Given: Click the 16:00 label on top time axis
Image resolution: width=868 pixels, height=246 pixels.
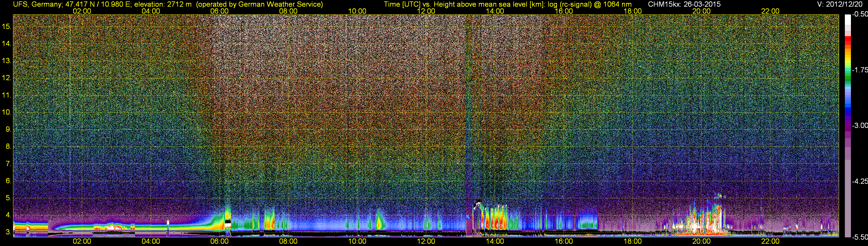Looking at the screenshot, I should [x=564, y=11].
